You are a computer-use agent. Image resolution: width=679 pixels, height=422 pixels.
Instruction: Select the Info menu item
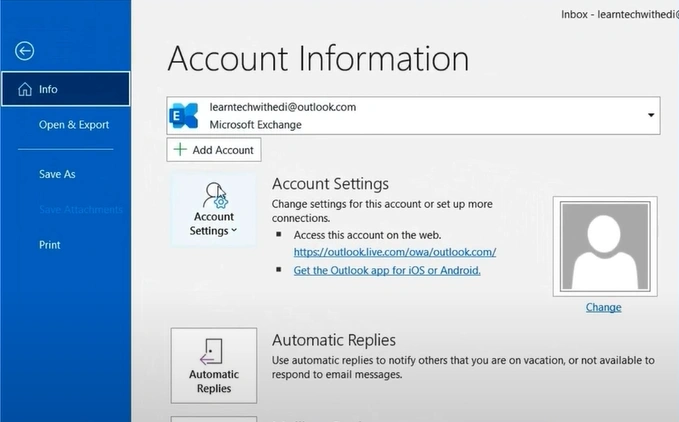point(65,89)
